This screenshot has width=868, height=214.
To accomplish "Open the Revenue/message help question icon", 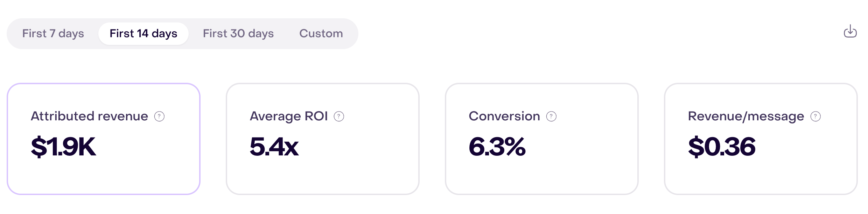I will click(x=815, y=116).
